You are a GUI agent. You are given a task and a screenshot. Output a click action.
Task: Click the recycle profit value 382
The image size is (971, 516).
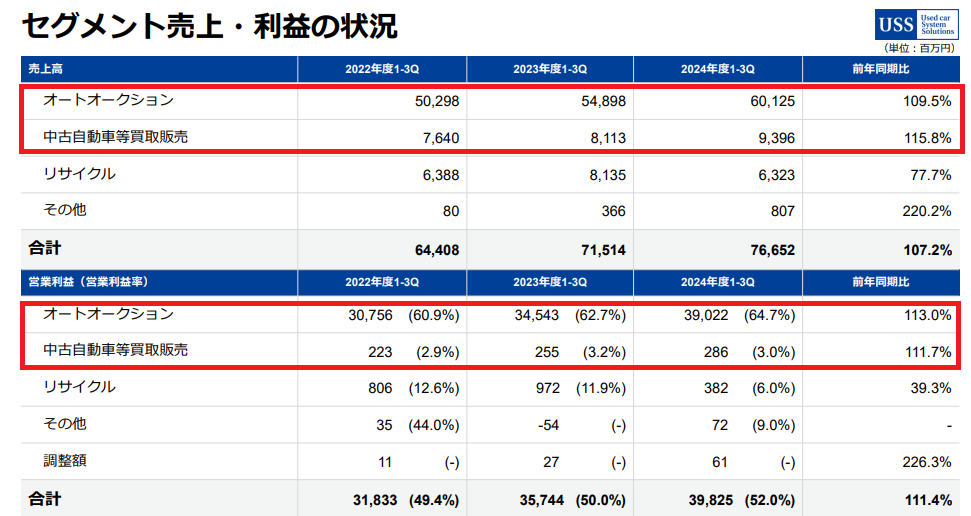(716, 388)
